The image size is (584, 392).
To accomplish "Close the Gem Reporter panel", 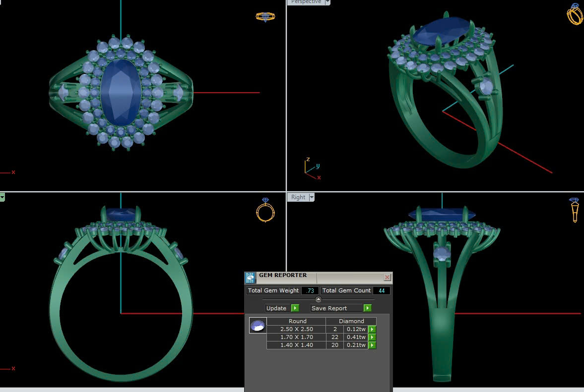I will pyautogui.click(x=387, y=278).
